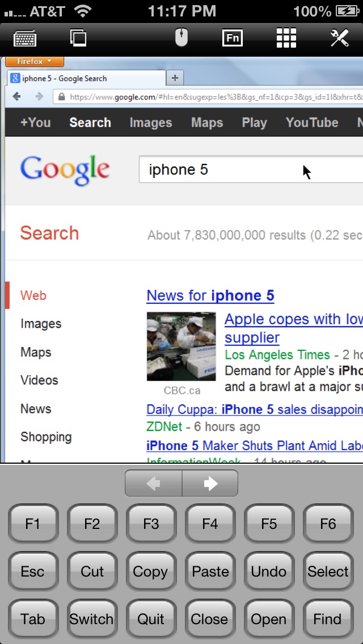Tap the Paste key
Screen dimensions: 363x644
click(210, 571)
